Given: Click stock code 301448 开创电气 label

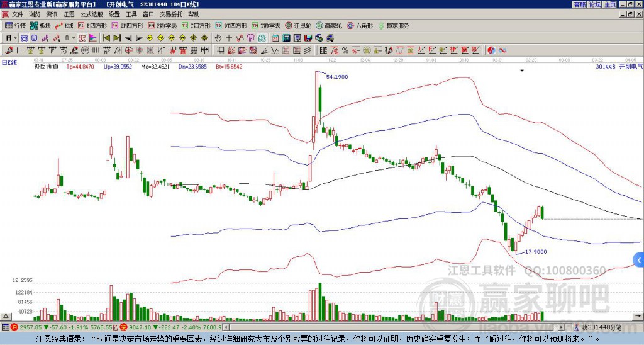Looking at the screenshot, I should pyautogui.click(x=619, y=66).
